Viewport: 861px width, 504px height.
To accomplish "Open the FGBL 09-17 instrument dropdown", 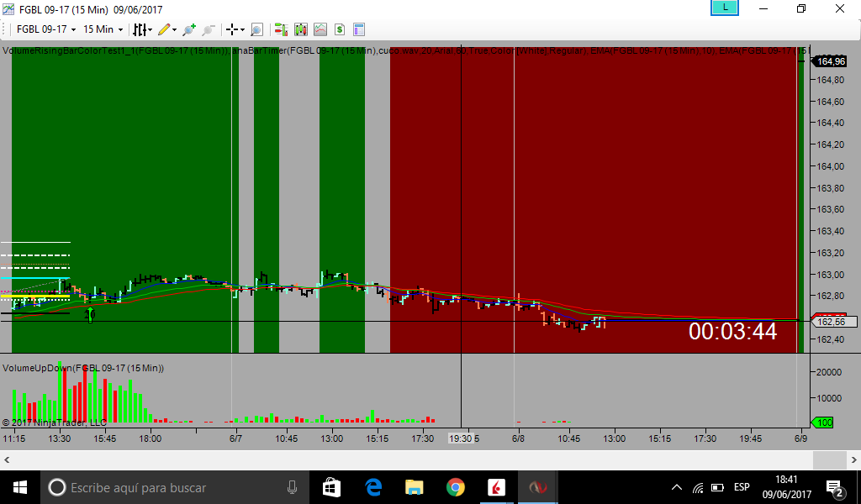I will pyautogui.click(x=46, y=29).
